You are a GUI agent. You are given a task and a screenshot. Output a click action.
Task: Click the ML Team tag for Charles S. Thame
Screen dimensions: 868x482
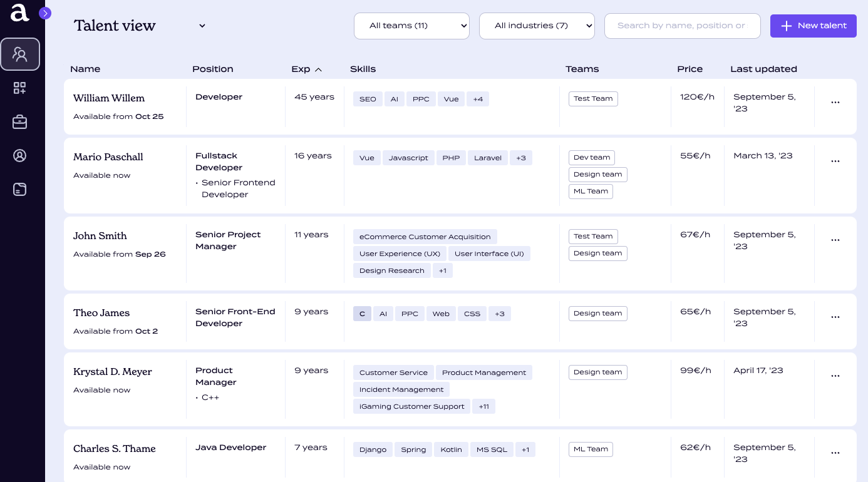pyautogui.click(x=591, y=449)
